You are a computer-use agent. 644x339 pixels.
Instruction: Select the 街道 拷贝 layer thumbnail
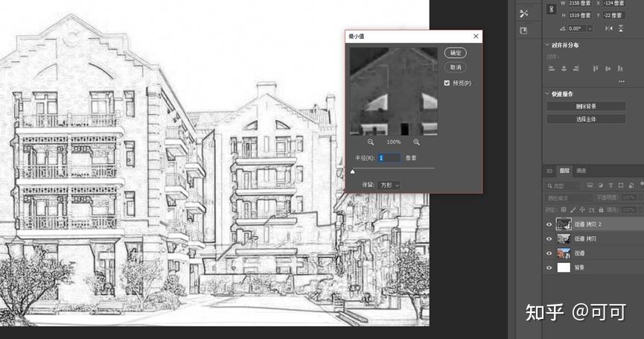(564, 238)
